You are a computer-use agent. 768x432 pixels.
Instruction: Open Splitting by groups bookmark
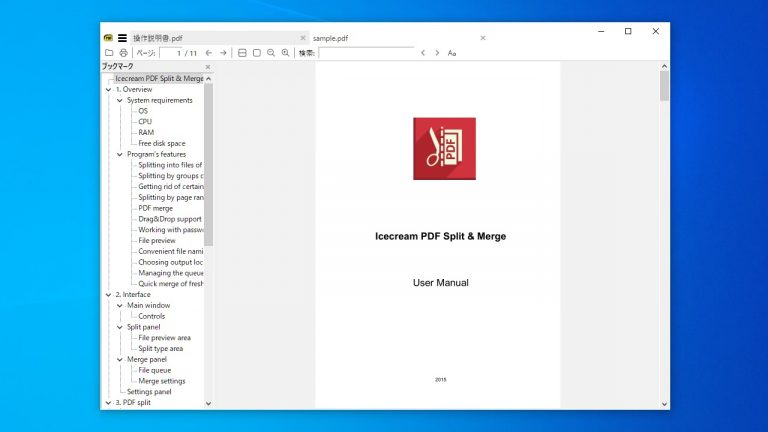click(170, 176)
